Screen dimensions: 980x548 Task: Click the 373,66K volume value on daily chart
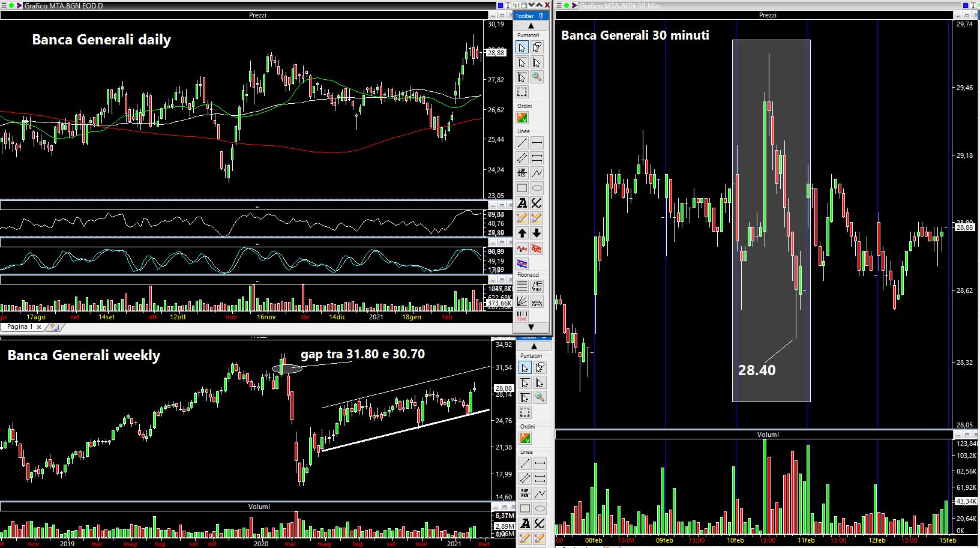(499, 303)
